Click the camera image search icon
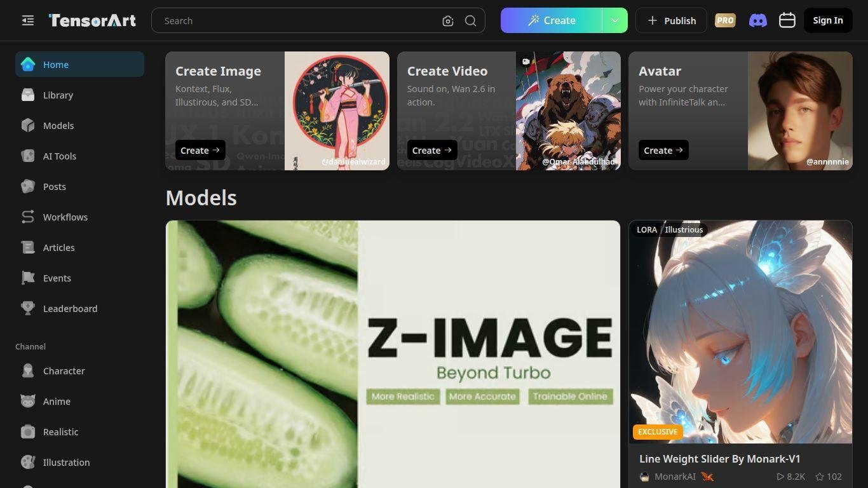The width and height of the screenshot is (868, 488). [448, 21]
